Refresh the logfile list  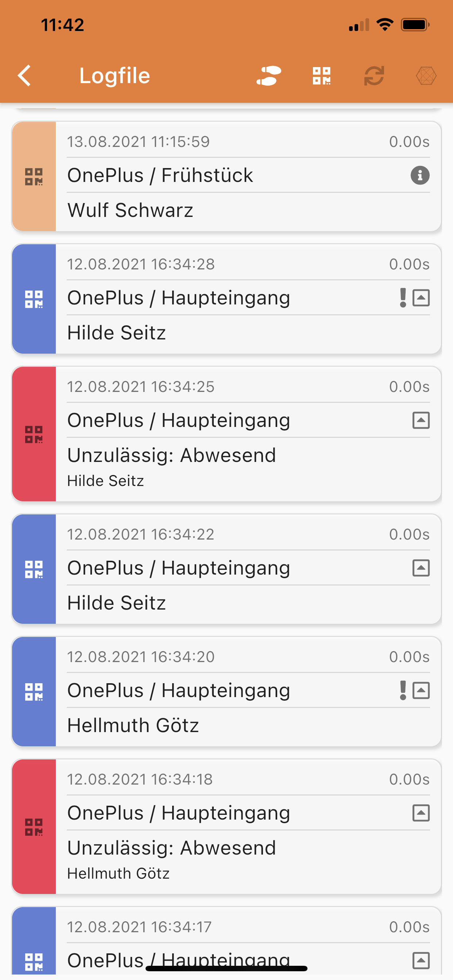pyautogui.click(x=374, y=75)
